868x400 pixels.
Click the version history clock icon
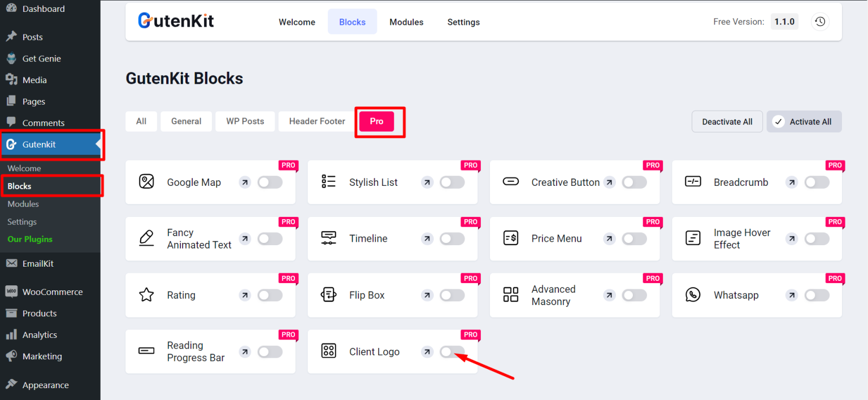click(820, 22)
